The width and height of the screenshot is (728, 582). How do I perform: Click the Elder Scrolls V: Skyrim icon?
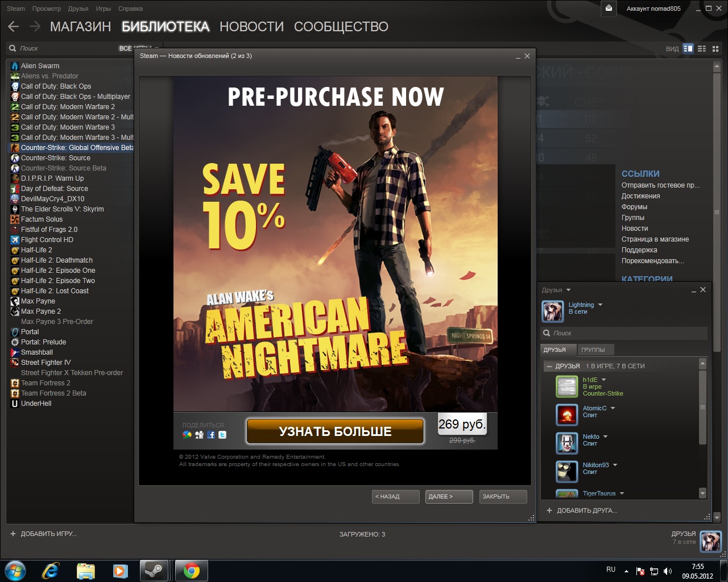point(15,209)
